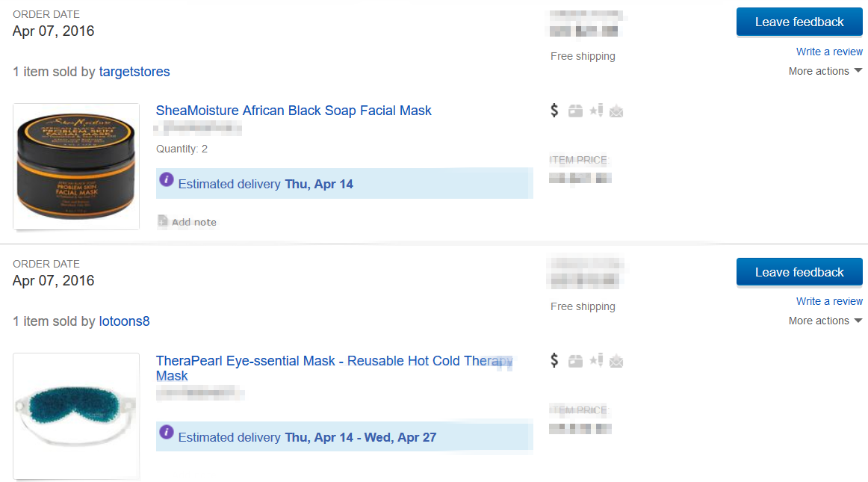Leave feedback for the TheraPearl eye mask
The height and width of the screenshot is (482, 868).
799,273
